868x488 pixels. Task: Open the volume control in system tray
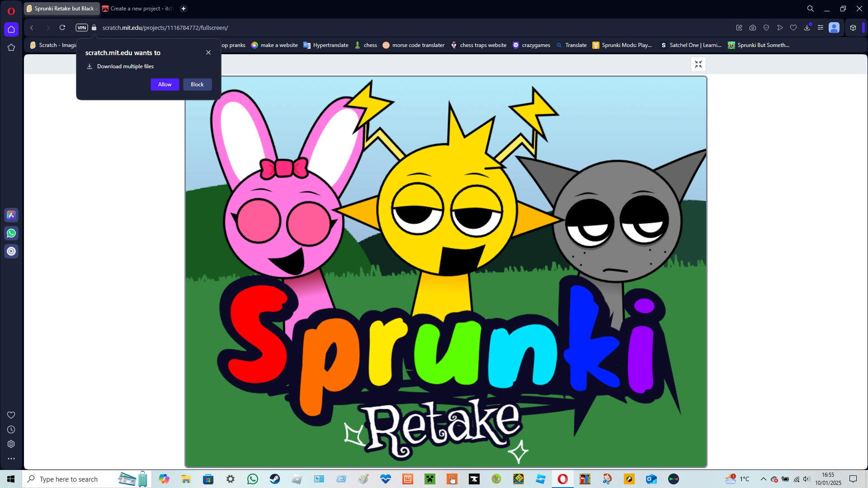(x=807, y=479)
